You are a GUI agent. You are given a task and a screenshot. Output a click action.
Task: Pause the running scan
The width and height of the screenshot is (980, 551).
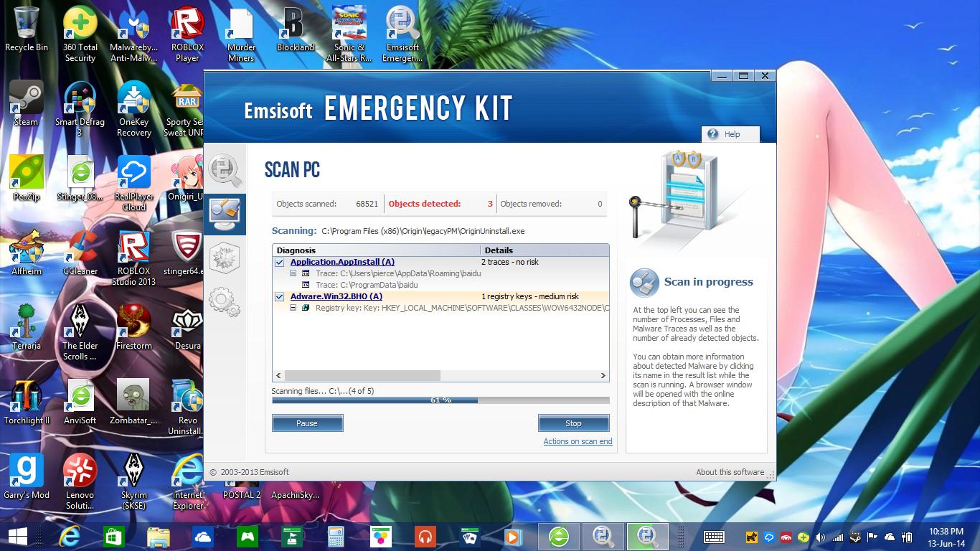point(307,423)
